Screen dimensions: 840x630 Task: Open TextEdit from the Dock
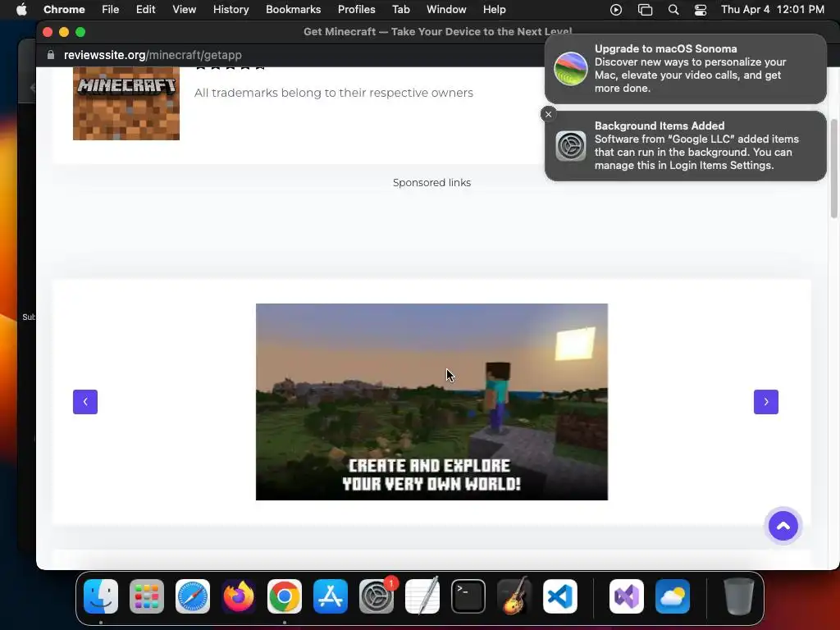pyautogui.click(x=422, y=596)
